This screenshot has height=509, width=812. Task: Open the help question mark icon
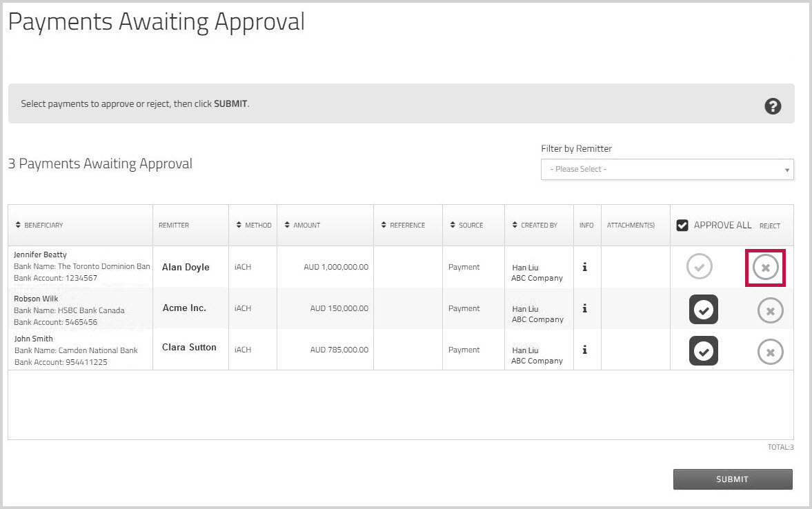773,106
